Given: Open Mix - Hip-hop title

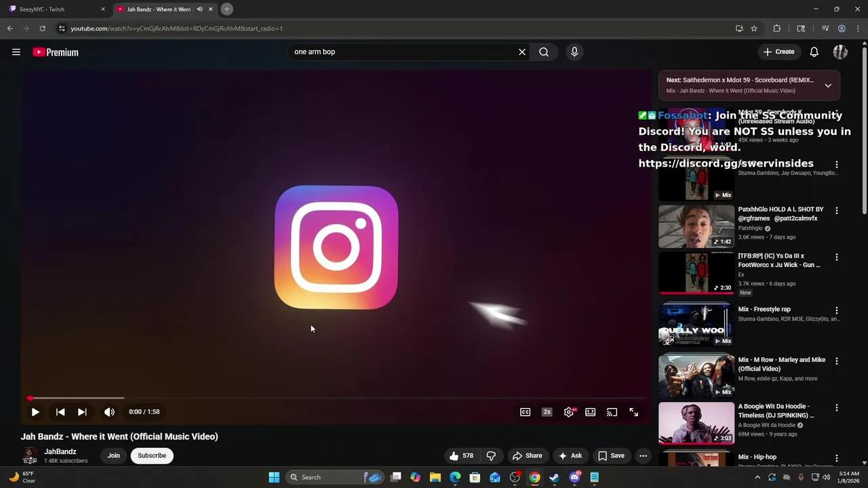Looking at the screenshot, I should pyautogui.click(x=757, y=457).
